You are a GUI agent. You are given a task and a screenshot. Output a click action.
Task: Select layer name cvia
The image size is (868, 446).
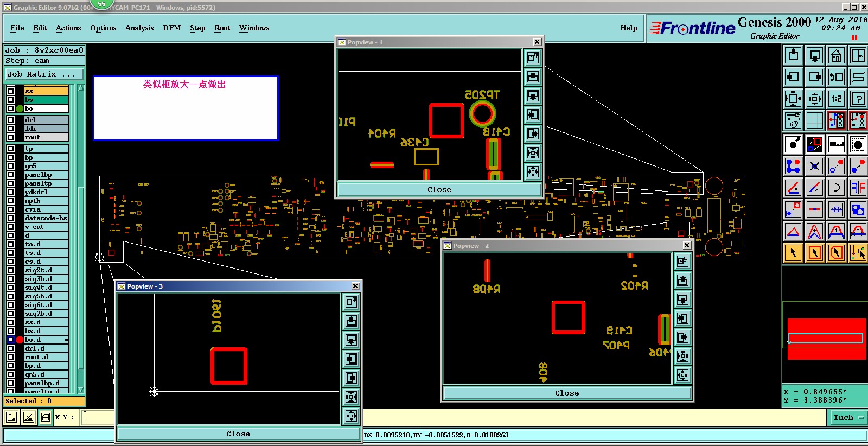46,209
